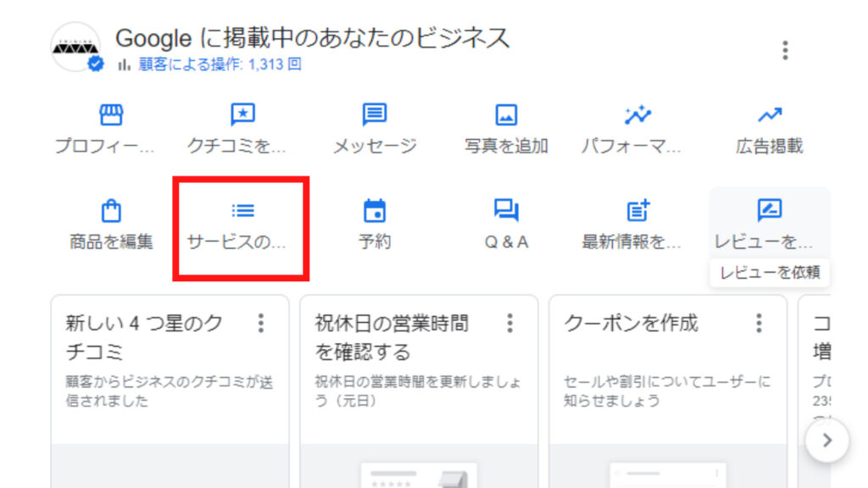Click the 最新情報を... label

(x=631, y=241)
